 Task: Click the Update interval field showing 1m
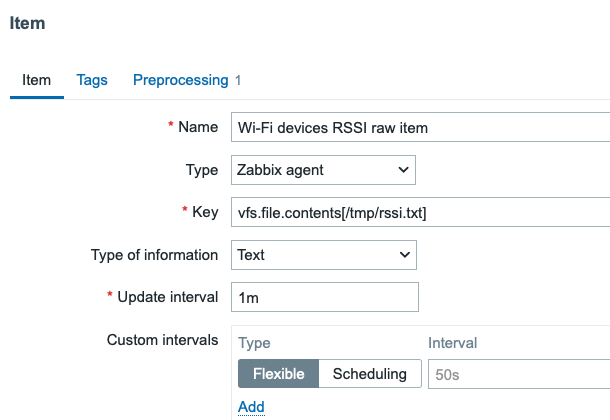[x=323, y=298]
